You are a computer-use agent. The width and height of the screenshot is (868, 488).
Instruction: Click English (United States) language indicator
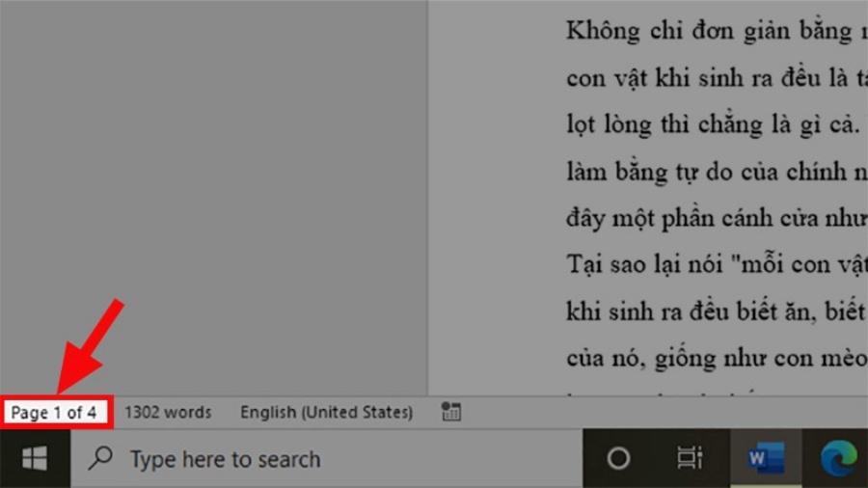tap(326, 413)
